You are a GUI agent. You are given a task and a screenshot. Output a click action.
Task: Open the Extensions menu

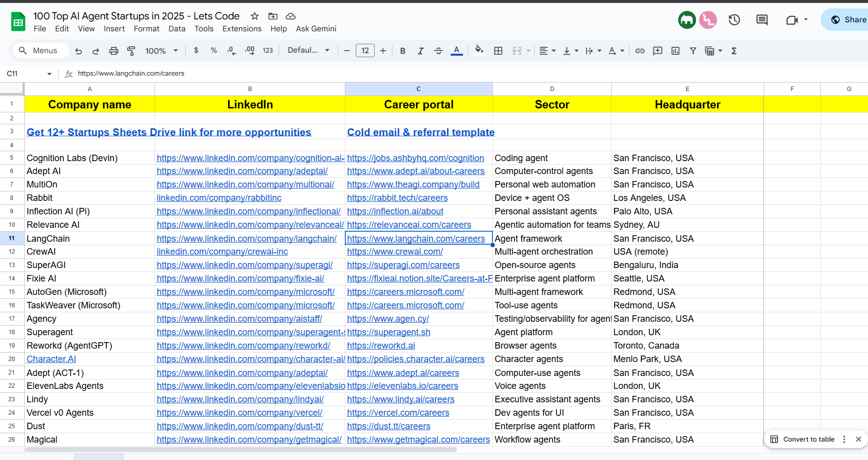[x=242, y=29]
